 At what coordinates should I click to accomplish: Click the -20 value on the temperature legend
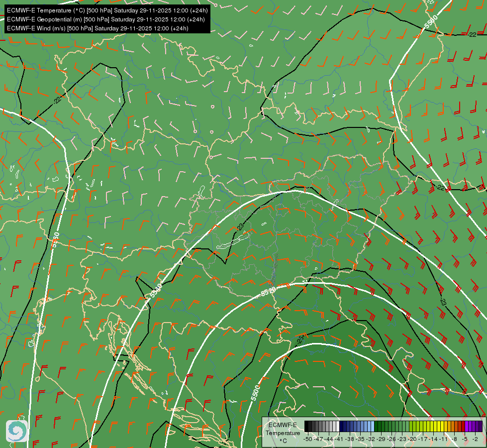click(412, 439)
